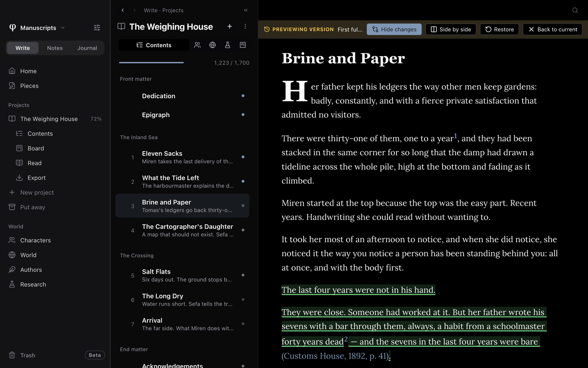The image size is (588, 368).
Task: Click Back to current button
Action: pyautogui.click(x=552, y=29)
